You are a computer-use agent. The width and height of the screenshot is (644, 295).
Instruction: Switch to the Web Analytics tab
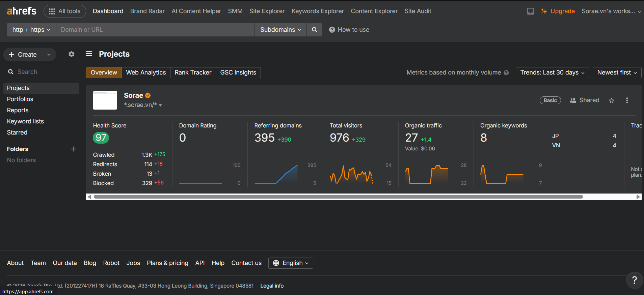pyautogui.click(x=146, y=72)
